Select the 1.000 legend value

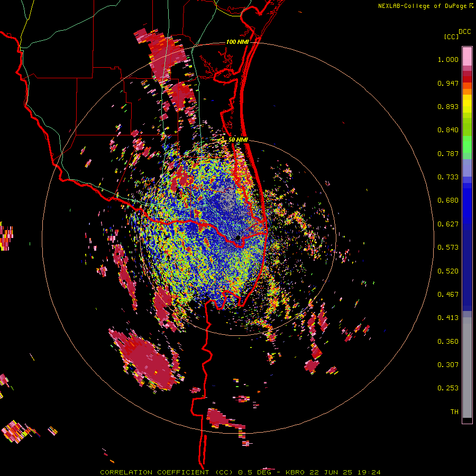(448, 59)
